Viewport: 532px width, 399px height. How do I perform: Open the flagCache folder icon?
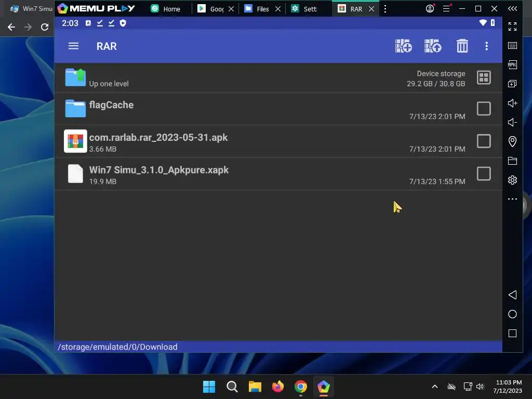tap(75, 108)
